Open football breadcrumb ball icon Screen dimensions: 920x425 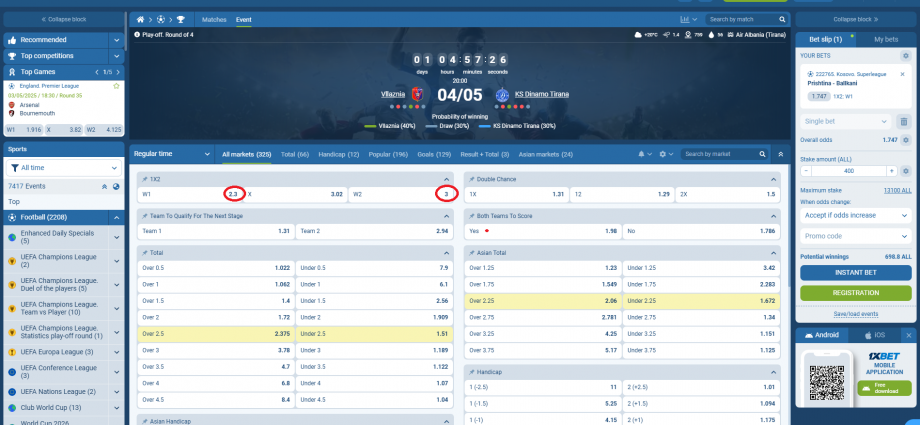161,19
